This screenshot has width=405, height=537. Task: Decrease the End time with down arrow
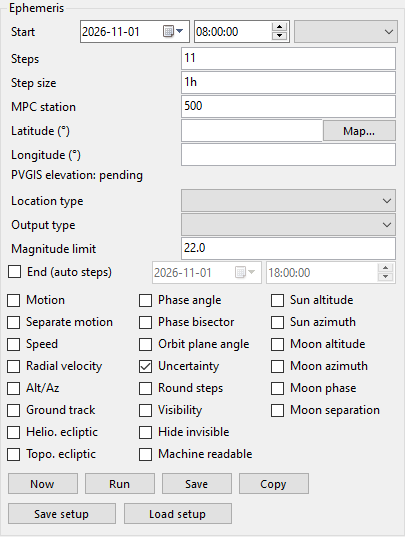pyautogui.click(x=385, y=277)
